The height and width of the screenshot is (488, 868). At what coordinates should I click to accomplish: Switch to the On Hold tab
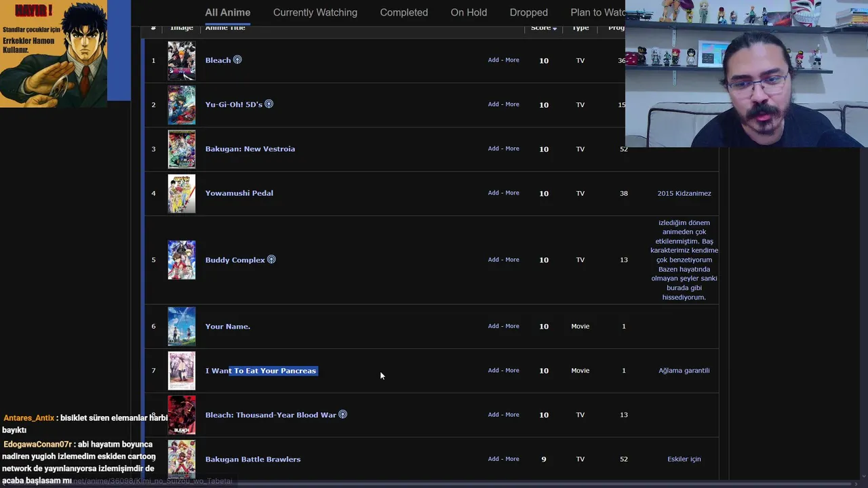(x=469, y=12)
